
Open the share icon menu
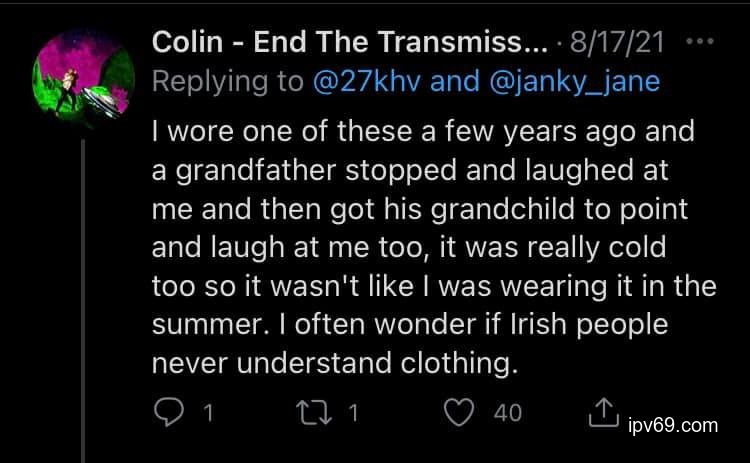pyautogui.click(x=604, y=411)
